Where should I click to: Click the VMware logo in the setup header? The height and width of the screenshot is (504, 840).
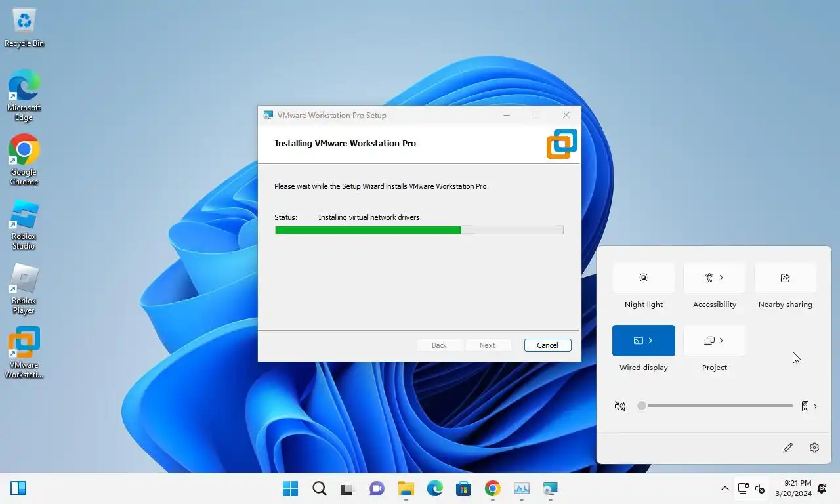(562, 144)
